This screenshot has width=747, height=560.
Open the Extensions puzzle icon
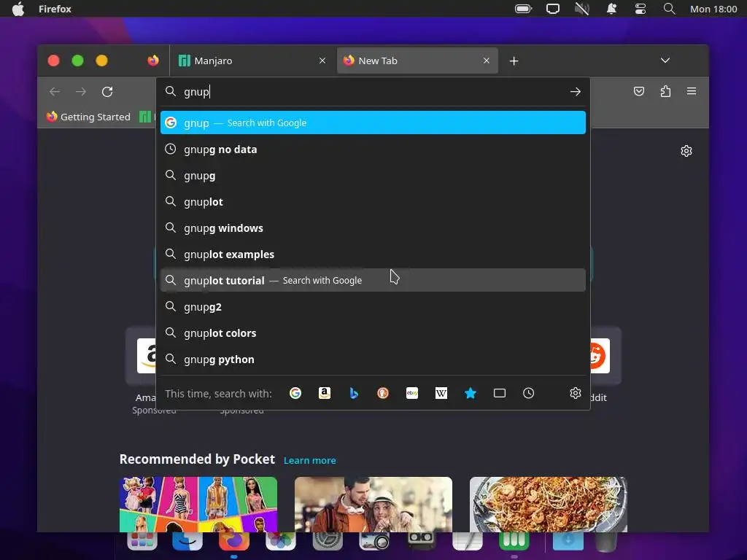(x=665, y=91)
